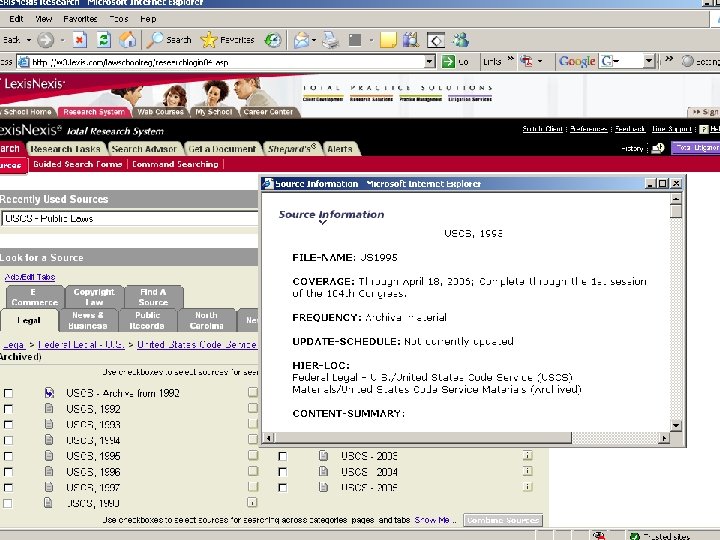Click the red X Stop button

pyautogui.click(x=79, y=40)
